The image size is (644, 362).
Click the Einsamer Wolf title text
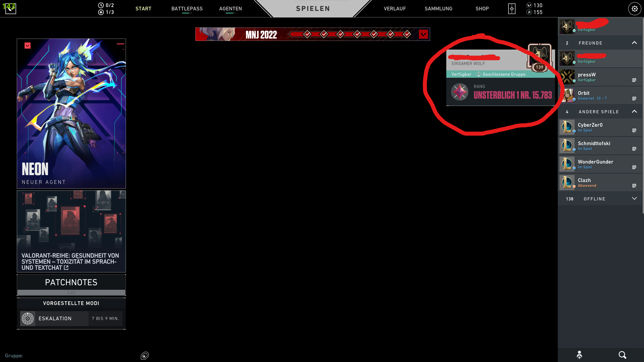click(468, 64)
